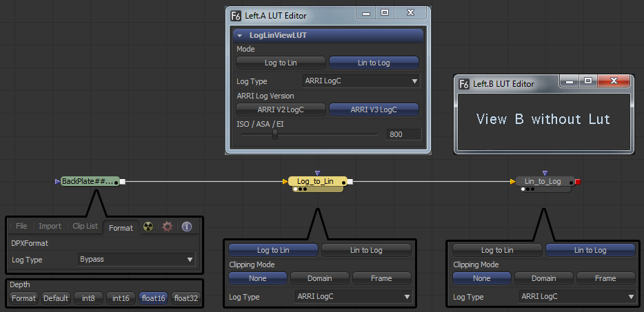The image size is (644, 312).
Task: Select the BackPlate loader node
Action: [x=90, y=182]
